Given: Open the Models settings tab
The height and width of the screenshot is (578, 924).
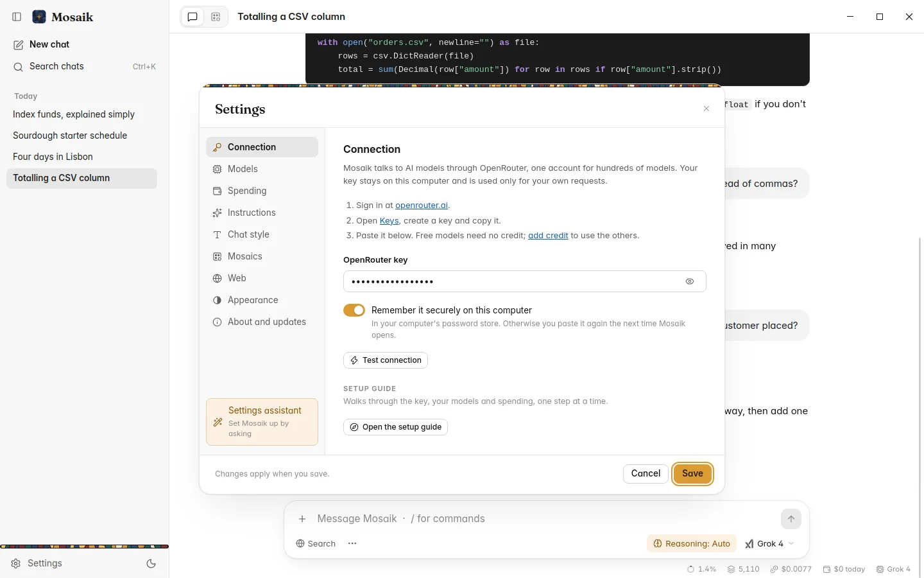Looking at the screenshot, I should coord(262,169).
